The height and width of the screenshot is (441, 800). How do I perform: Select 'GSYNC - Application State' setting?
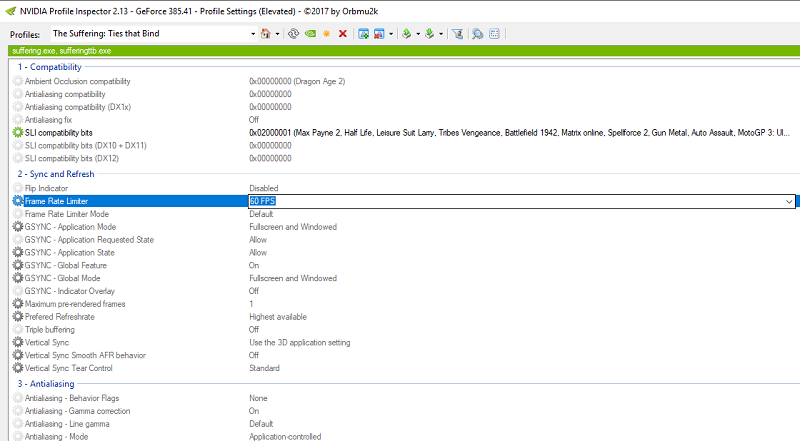69,253
